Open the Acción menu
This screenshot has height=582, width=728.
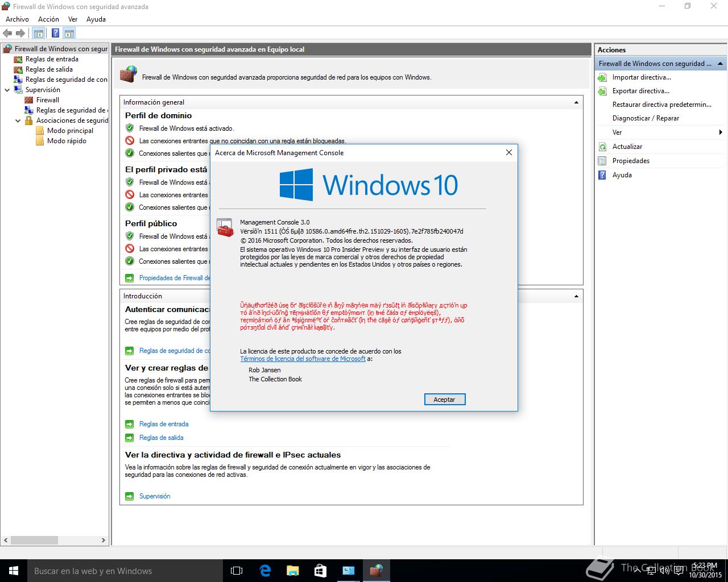(48, 19)
